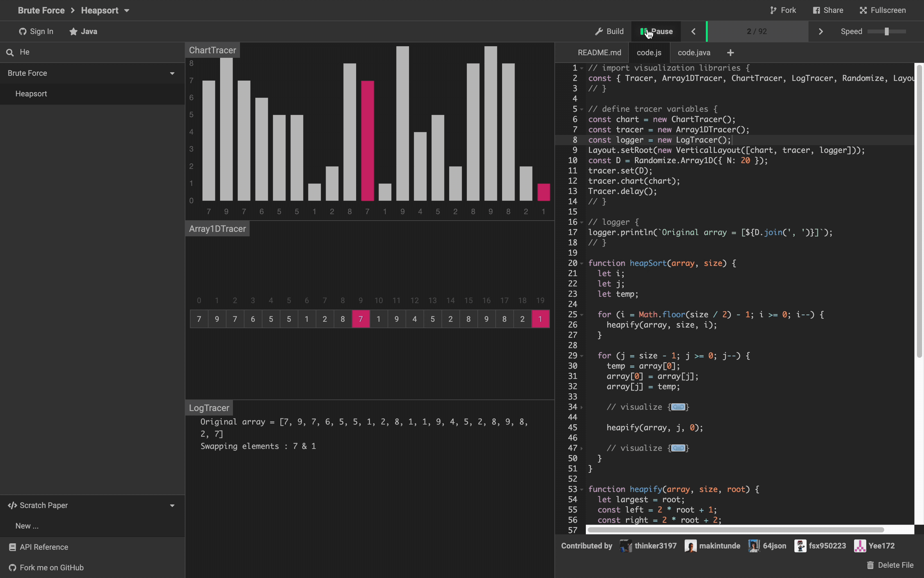924x578 pixels.
Task: Fold the for loop at line 25
Action: 581,315
